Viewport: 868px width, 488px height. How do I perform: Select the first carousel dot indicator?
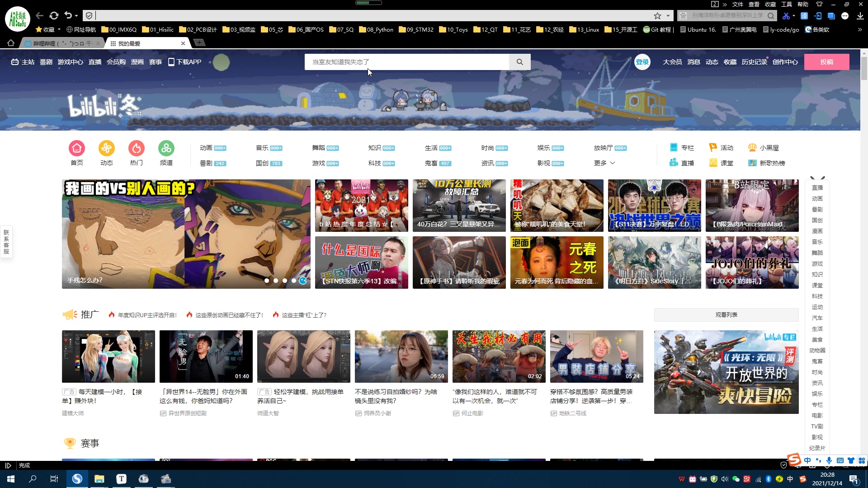[x=267, y=281]
